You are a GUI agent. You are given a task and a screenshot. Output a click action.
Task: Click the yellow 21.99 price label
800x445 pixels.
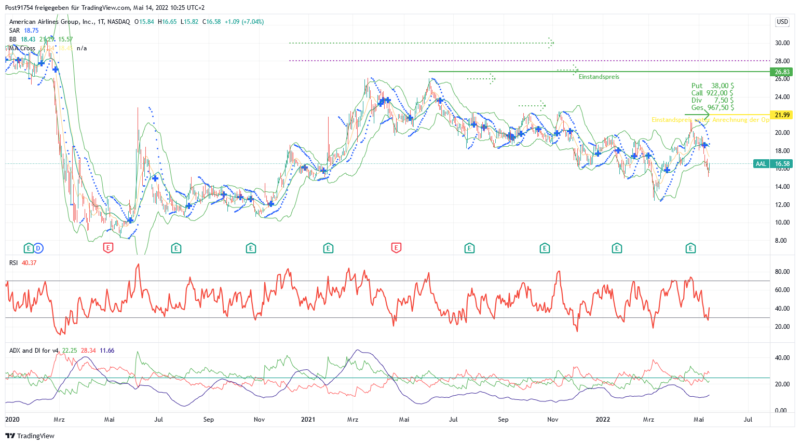781,115
